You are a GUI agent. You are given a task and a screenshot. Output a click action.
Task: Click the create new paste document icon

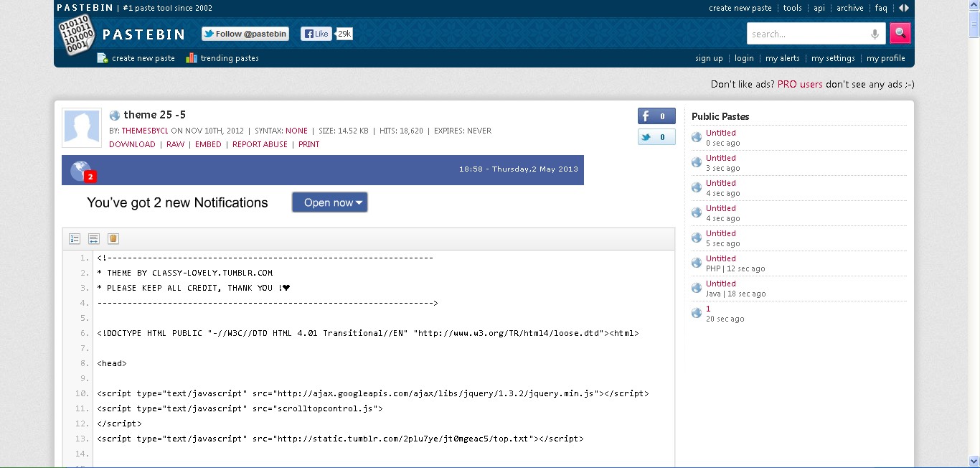pos(103,58)
